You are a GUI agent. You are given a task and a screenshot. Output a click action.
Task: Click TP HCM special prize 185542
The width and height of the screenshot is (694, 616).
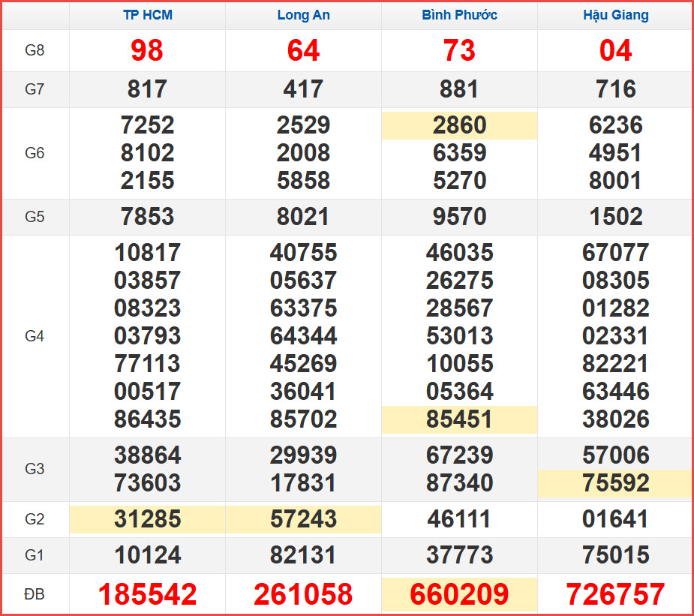coord(147,594)
